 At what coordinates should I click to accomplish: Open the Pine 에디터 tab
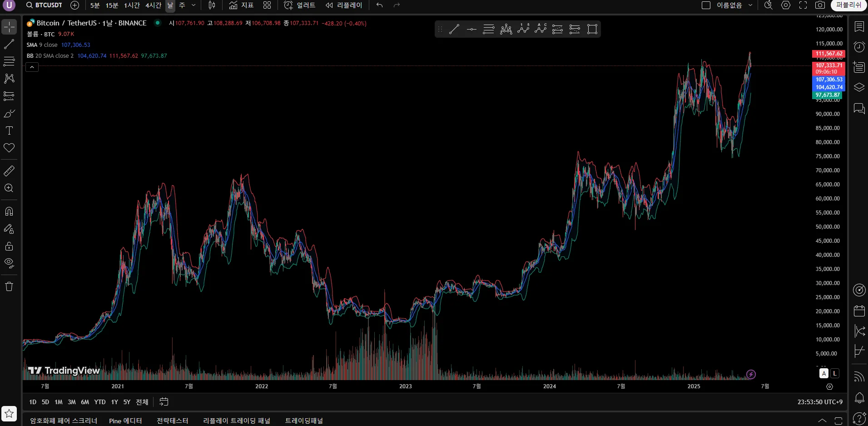click(125, 421)
